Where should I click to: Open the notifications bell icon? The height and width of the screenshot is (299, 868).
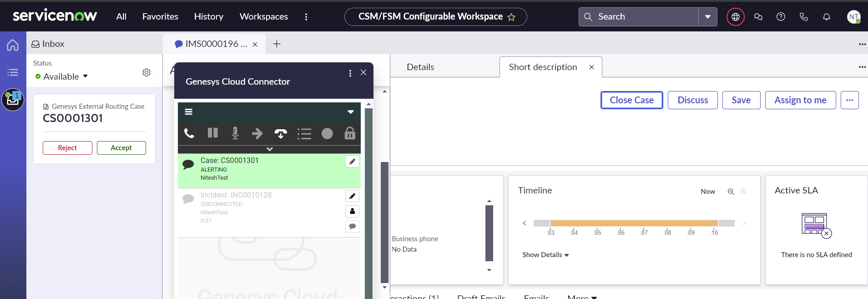pyautogui.click(x=827, y=17)
